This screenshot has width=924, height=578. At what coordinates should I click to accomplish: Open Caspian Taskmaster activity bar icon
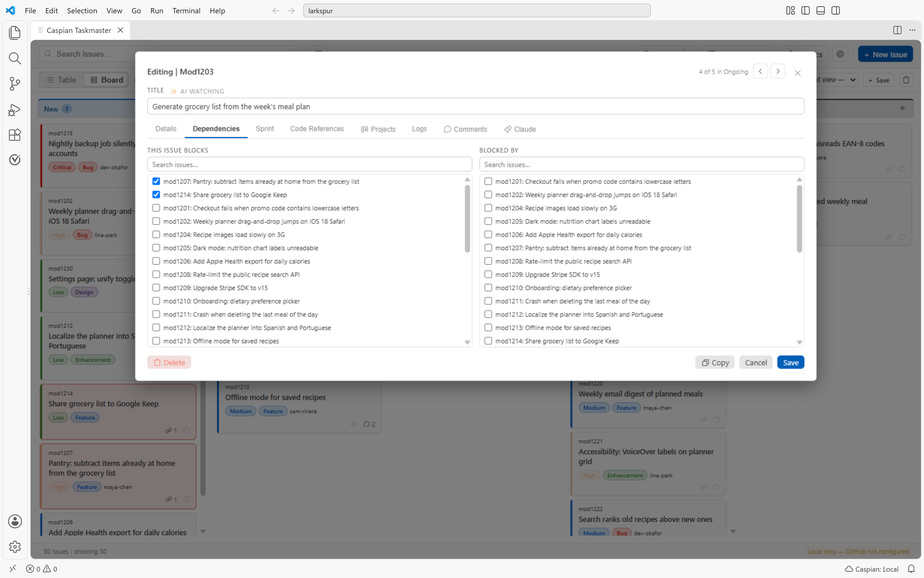pos(14,160)
